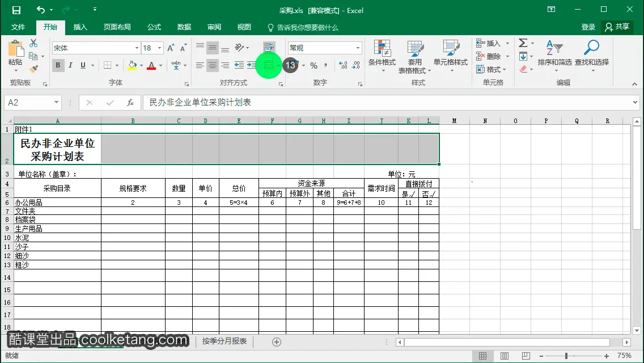Switch to the 审阅 Review tab

(x=214, y=27)
